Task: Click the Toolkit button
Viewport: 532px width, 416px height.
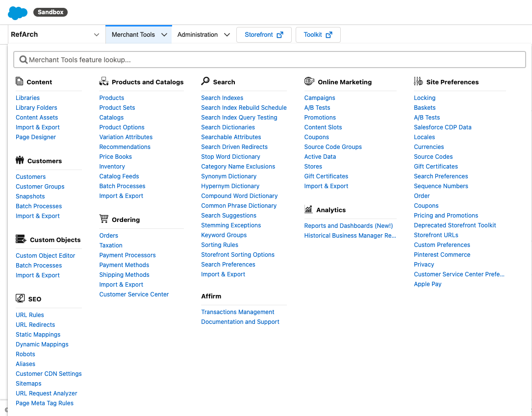Action: 318,35
